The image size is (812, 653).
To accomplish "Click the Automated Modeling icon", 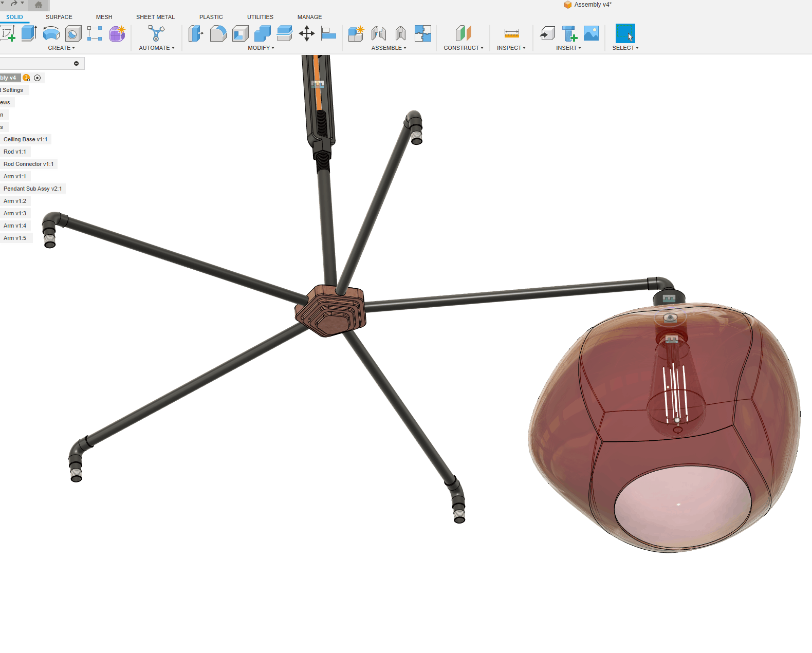I will (x=156, y=34).
